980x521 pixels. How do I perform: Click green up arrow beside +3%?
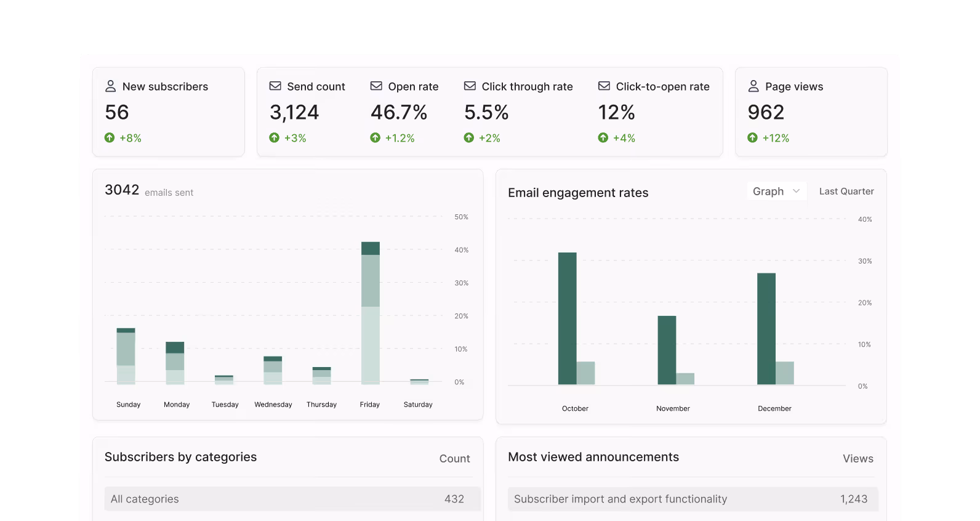pyautogui.click(x=275, y=138)
